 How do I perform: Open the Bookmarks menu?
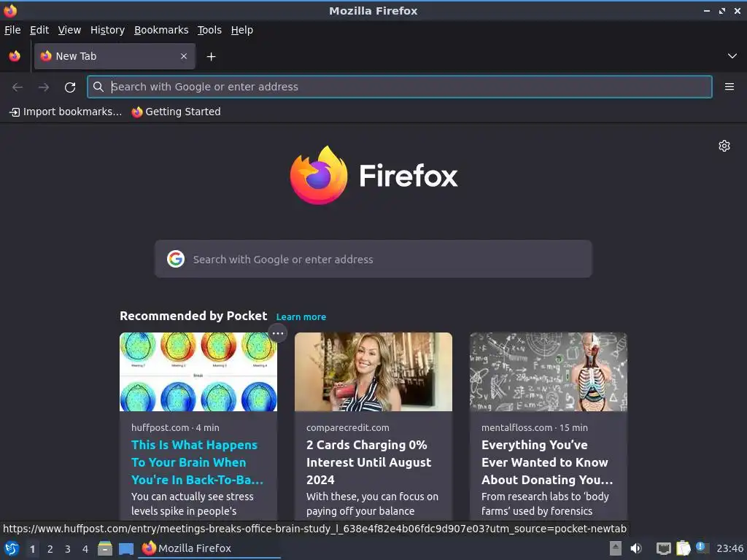click(x=161, y=30)
